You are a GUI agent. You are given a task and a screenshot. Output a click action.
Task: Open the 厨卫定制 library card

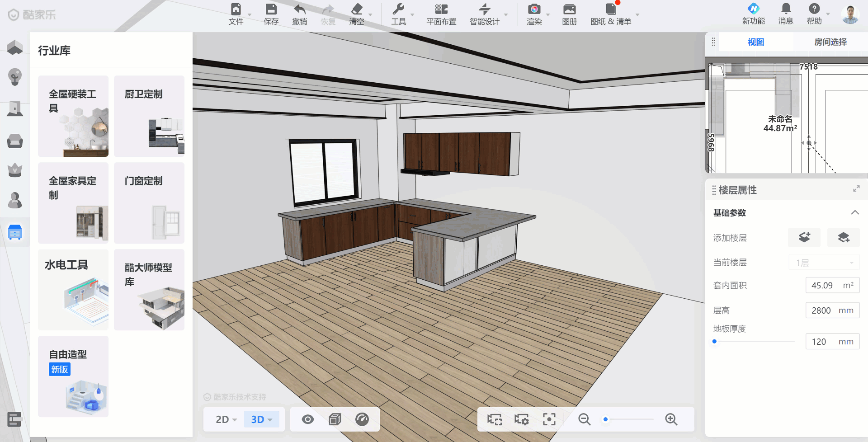(x=149, y=116)
